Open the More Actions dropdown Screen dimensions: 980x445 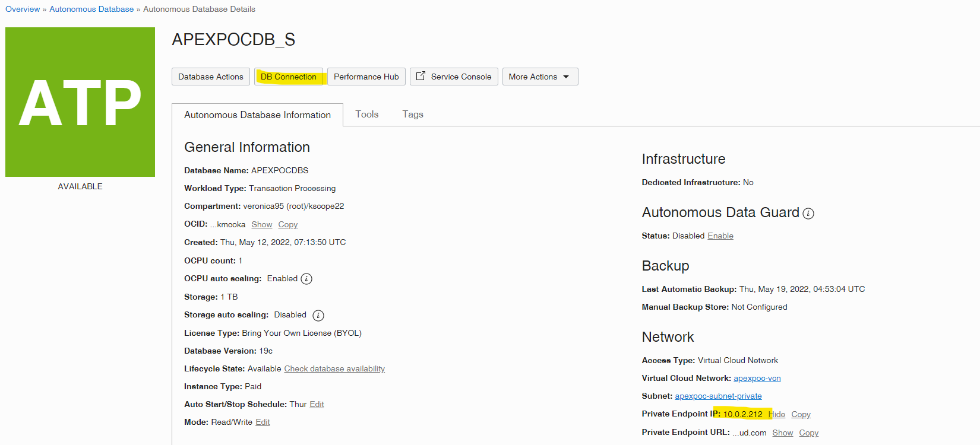coord(539,77)
